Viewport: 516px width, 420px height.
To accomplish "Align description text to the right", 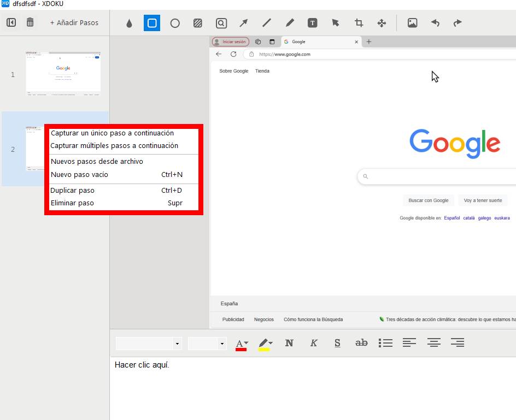I will 458,342.
